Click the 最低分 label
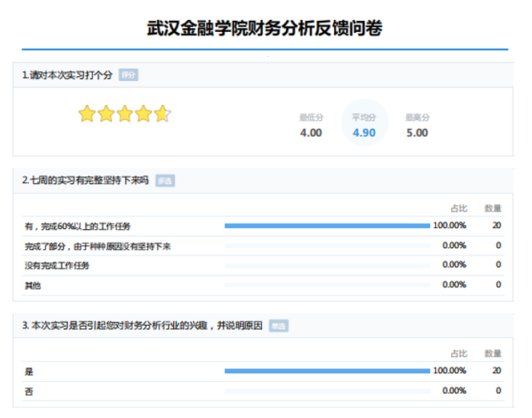Image resolution: width=532 pixels, height=418 pixels. [x=311, y=118]
